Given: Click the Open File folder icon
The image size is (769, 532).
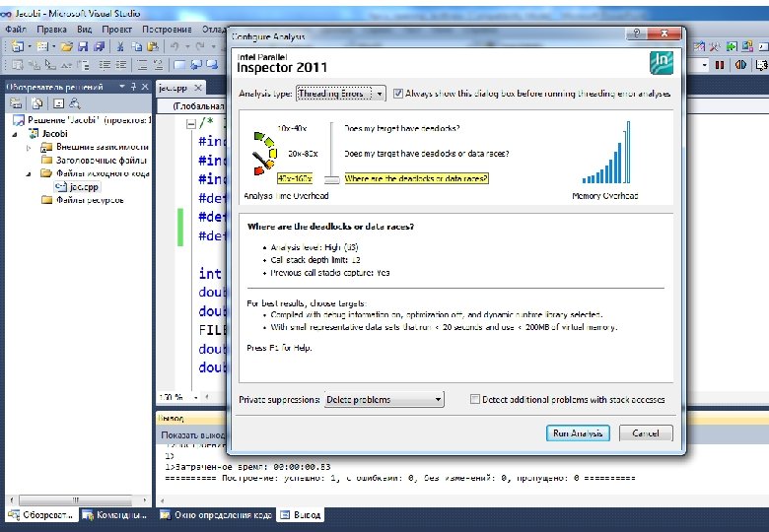Looking at the screenshot, I should 67,46.
